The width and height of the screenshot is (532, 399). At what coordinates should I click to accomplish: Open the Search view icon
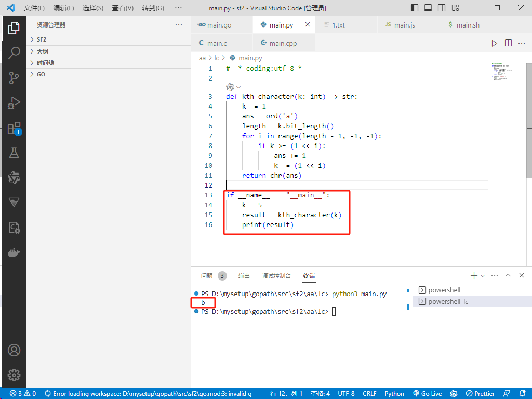pyautogui.click(x=14, y=53)
